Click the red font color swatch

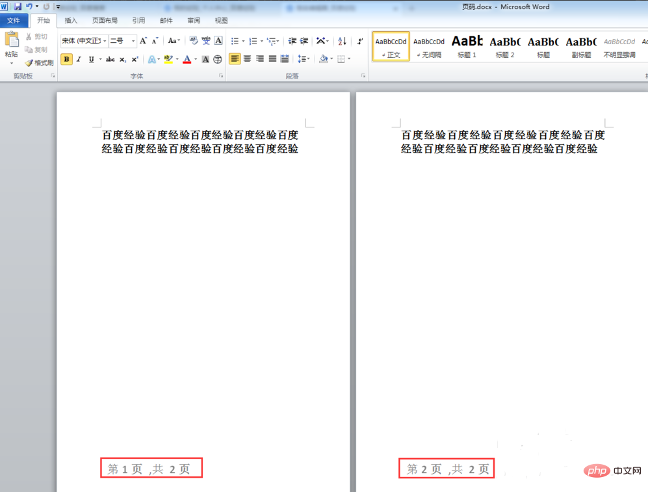187,59
